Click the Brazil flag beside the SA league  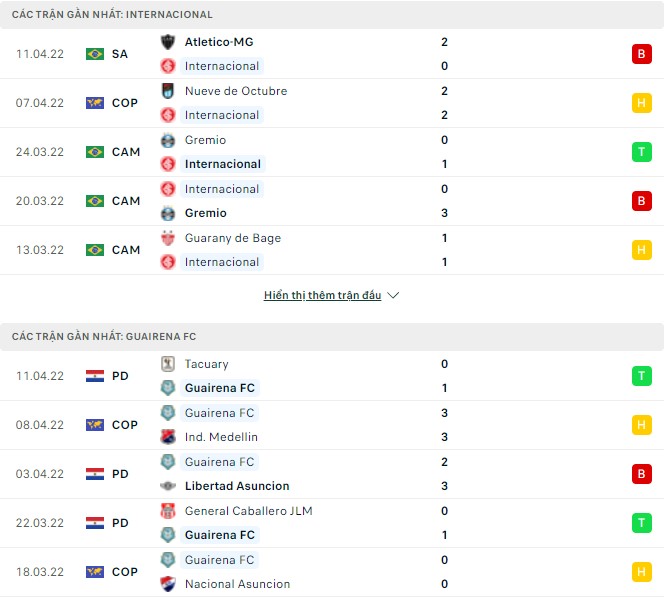[95, 54]
